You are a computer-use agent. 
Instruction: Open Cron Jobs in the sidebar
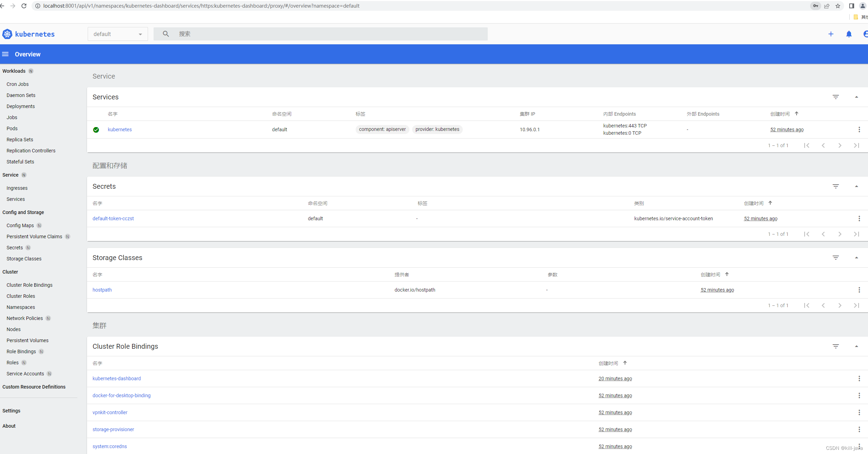(x=18, y=84)
